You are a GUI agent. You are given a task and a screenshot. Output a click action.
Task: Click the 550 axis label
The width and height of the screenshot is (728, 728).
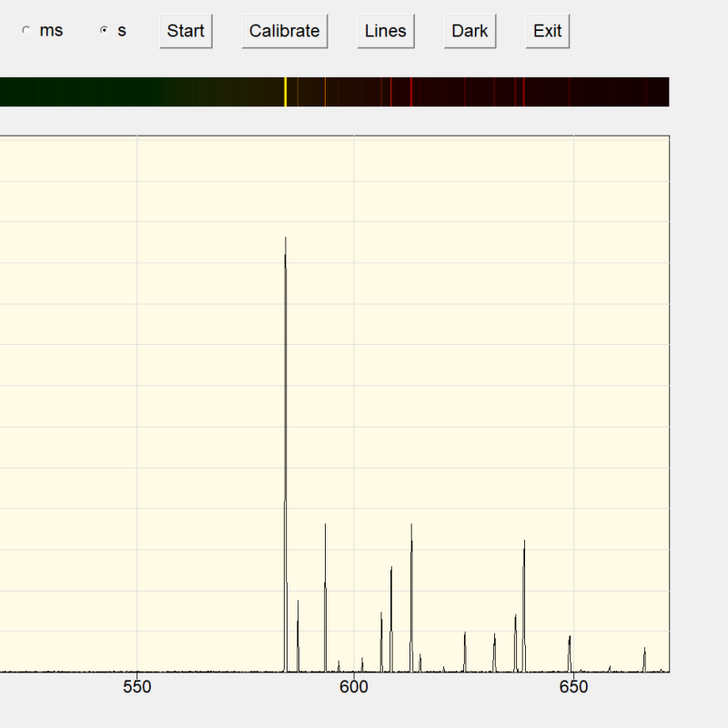click(137, 687)
